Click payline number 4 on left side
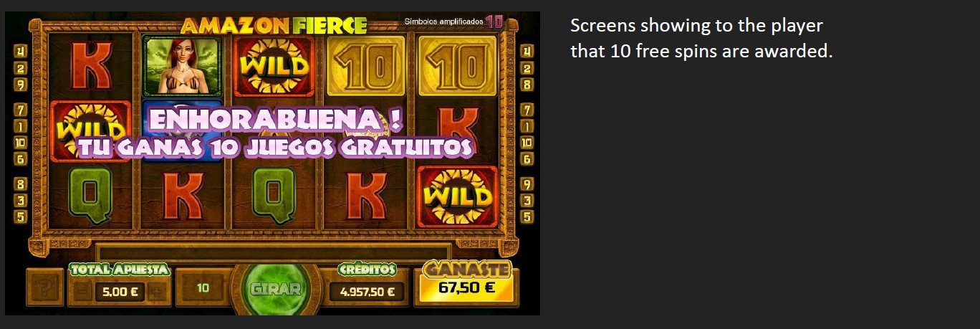This screenshot has width=980, height=329. coord(21,52)
